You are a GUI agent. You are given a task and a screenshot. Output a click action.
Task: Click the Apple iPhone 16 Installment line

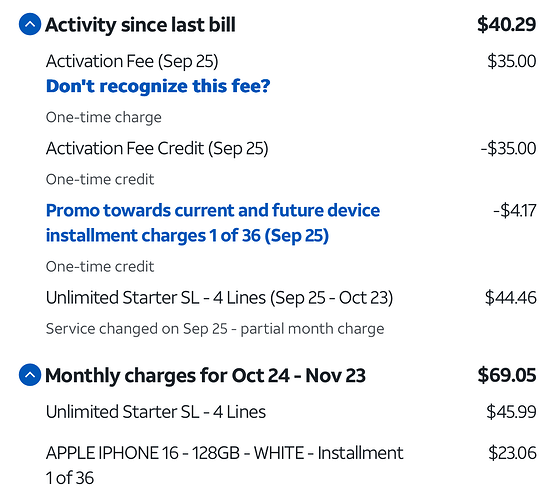(224, 465)
